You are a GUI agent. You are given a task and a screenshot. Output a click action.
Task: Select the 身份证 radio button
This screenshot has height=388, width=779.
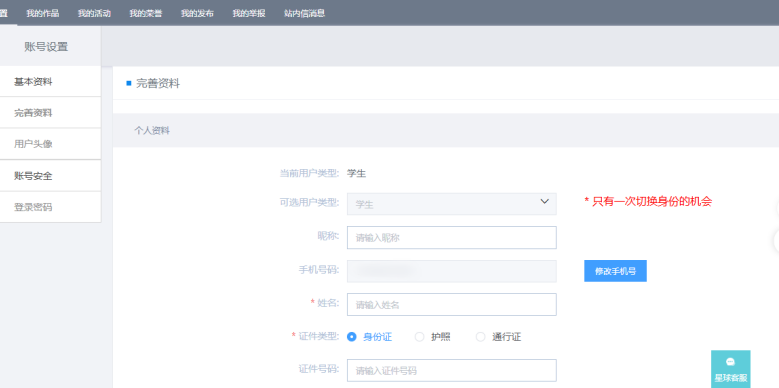click(x=352, y=337)
